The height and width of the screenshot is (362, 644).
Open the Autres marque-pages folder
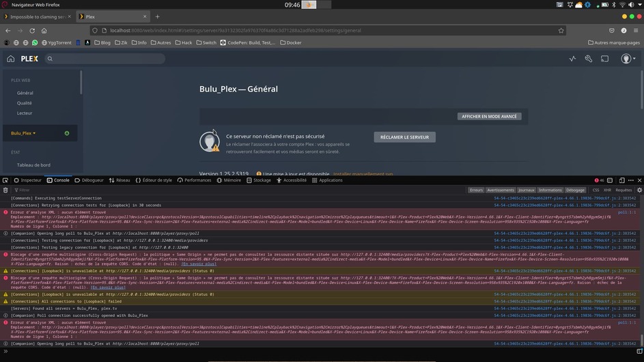coord(613,42)
